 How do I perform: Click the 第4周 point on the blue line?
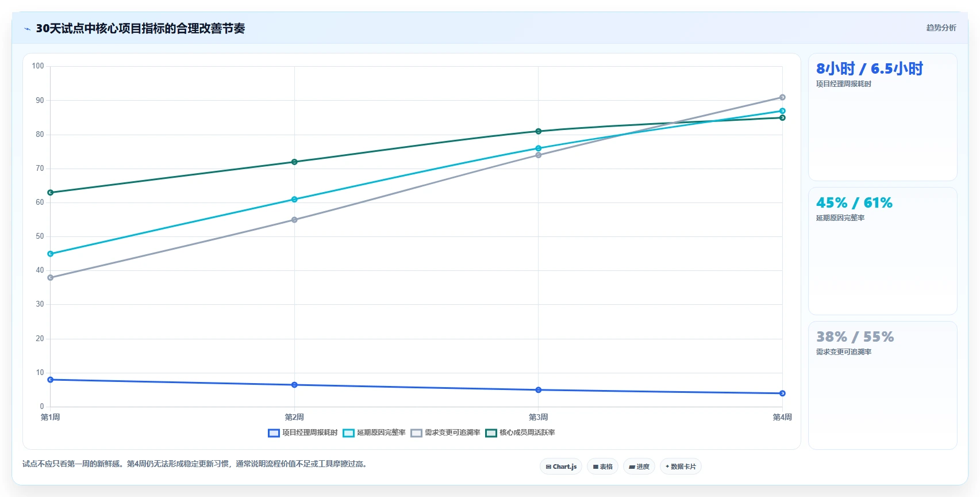click(x=782, y=393)
